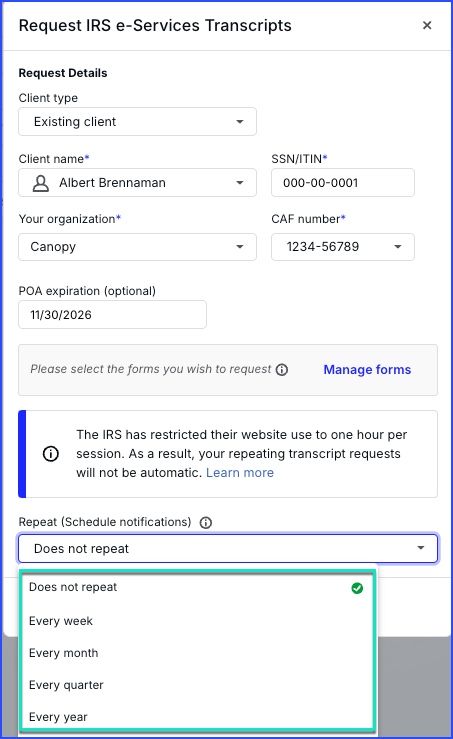
Task: Expand the Client name dropdown arrow
Action: [239, 183]
